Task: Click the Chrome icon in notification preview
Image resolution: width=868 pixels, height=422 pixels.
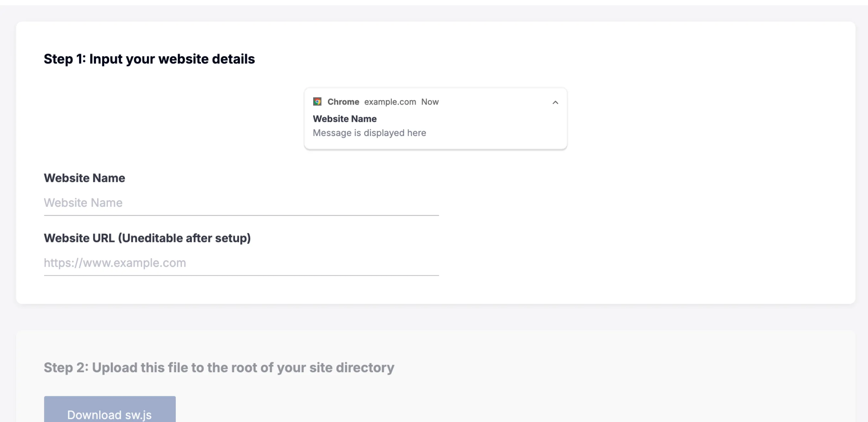Action: (x=317, y=101)
